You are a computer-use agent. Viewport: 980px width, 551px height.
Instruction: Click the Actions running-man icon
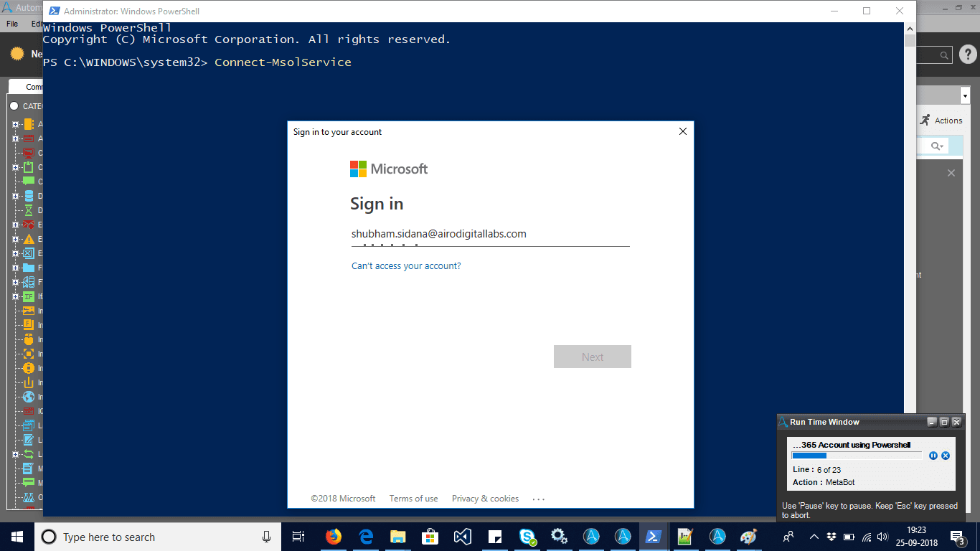[x=925, y=120]
